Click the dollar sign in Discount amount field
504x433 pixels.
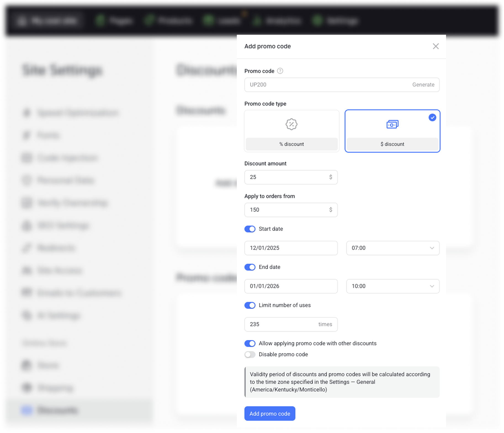click(330, 177)
